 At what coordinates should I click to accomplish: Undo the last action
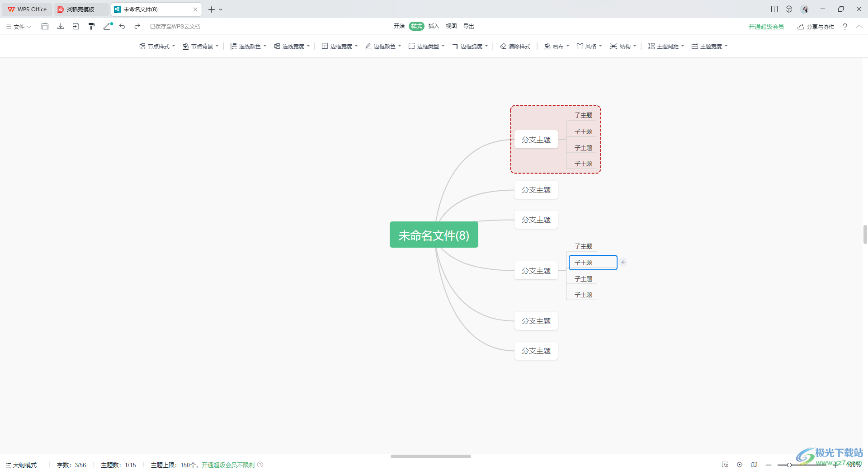122,27
